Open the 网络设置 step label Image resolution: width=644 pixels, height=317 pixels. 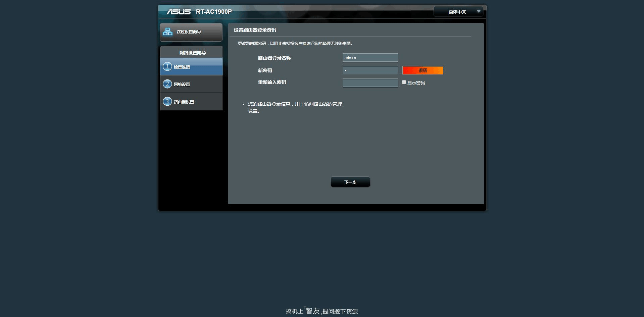pos(182,85)
